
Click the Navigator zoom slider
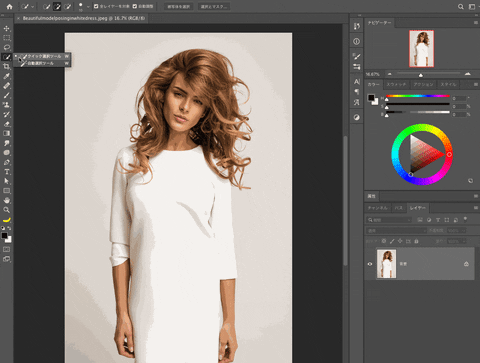(x=428, y=74)
